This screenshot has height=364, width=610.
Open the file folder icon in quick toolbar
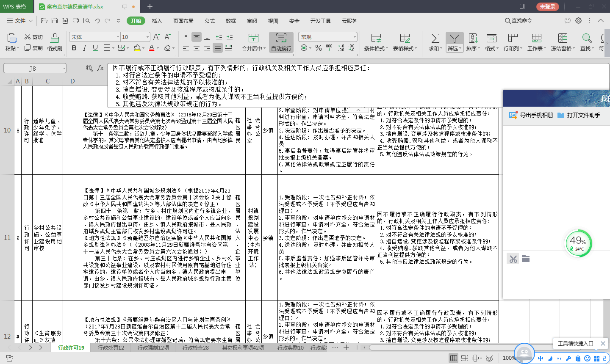click(44, 21)
